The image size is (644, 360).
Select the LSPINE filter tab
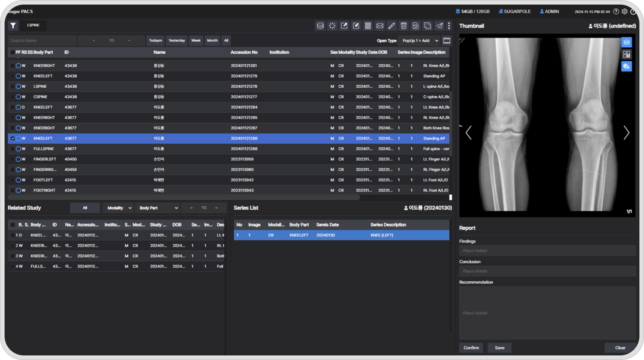pyautogui.click(x=34, y=26)
